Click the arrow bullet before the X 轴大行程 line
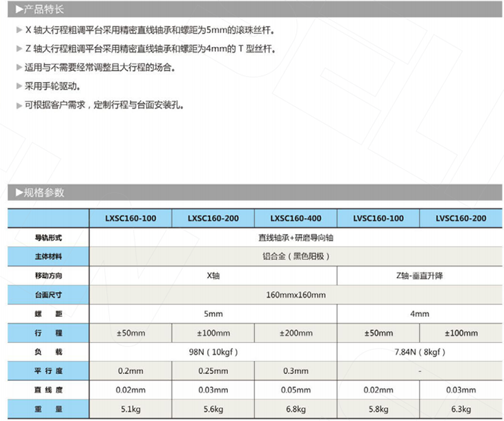The image size is (504, 421). coord(19,30)
